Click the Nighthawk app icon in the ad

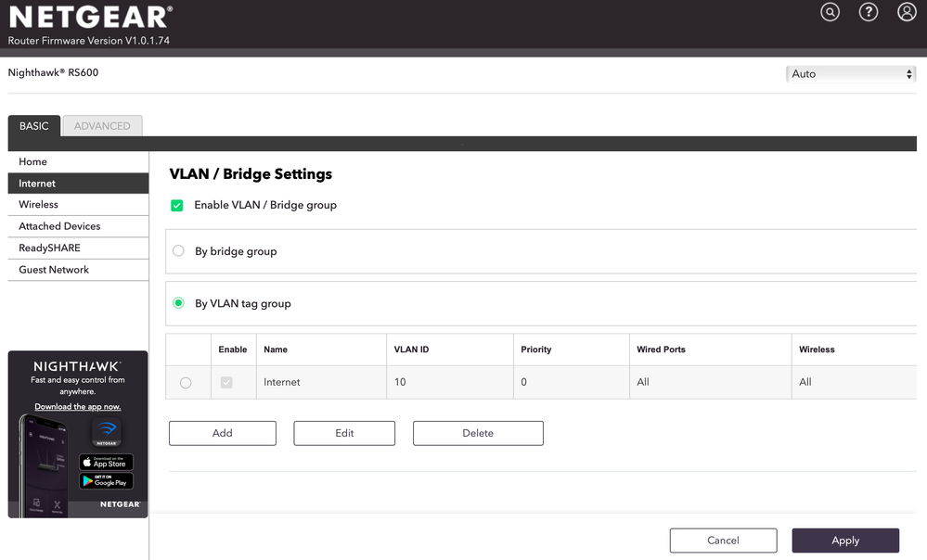click(x=107, y=432)
